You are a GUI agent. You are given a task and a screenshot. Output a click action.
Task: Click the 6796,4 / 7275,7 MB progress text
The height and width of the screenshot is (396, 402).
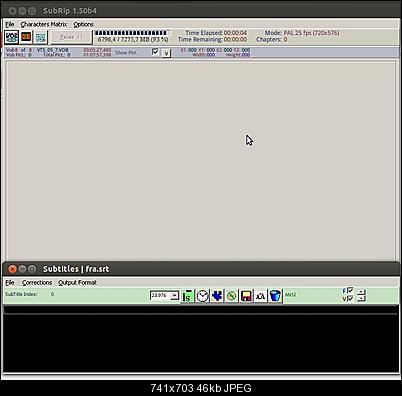[133, 39]
